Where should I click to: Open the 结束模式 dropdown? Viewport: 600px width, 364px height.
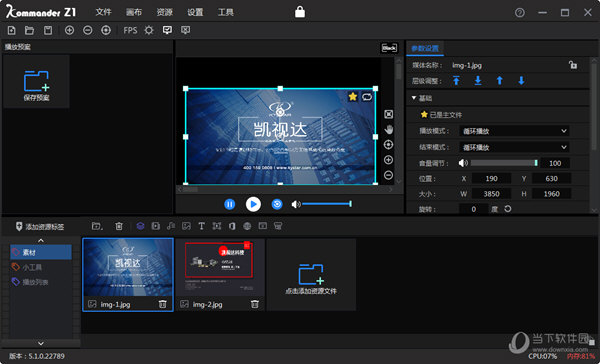click(514, 147)
